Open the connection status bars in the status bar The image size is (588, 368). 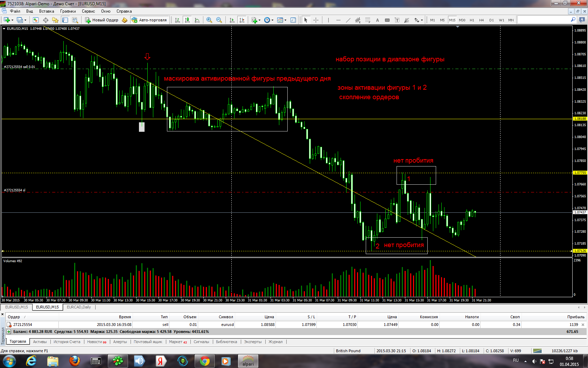tap(537, 351)
